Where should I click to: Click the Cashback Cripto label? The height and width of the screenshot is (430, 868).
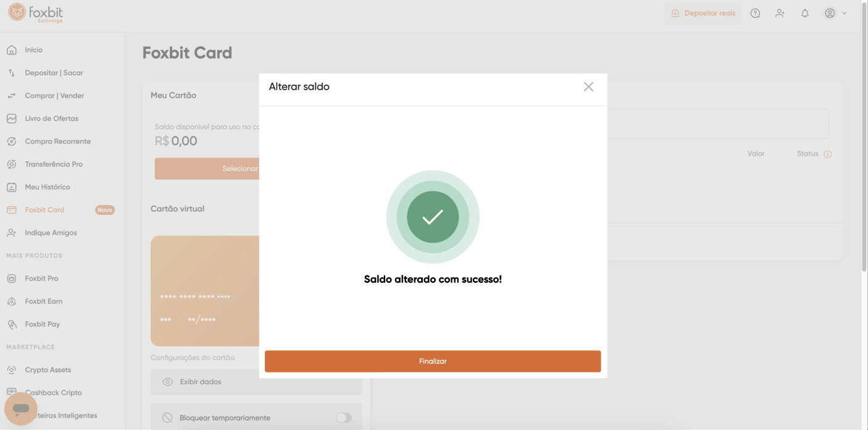53,393
